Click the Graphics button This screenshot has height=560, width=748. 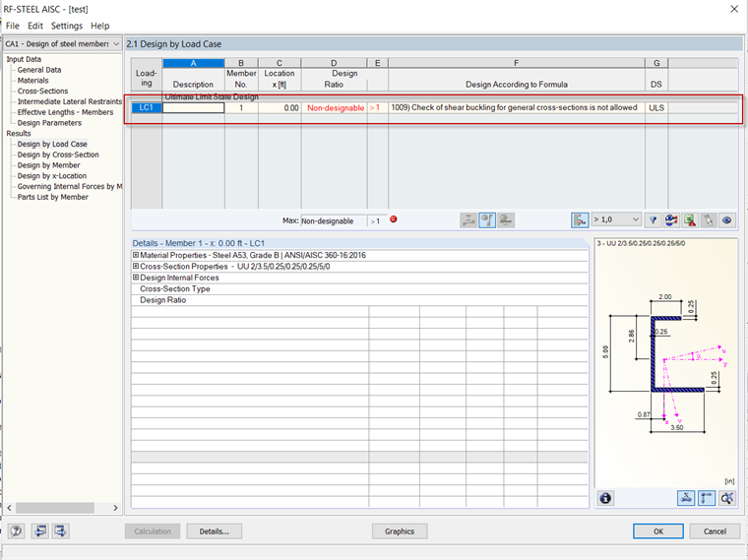[400, 531]
